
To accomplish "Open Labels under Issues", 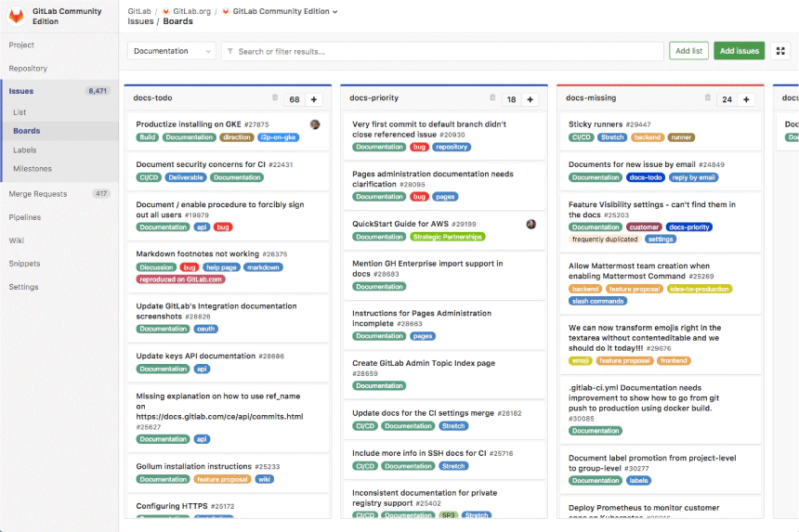I will pos(24,149).
